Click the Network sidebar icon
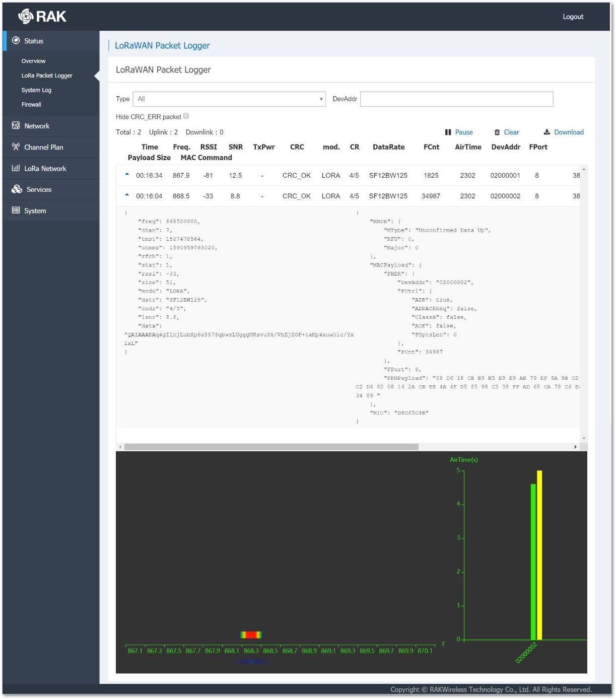This screenshot has height=699, width=616. [16, 125]
